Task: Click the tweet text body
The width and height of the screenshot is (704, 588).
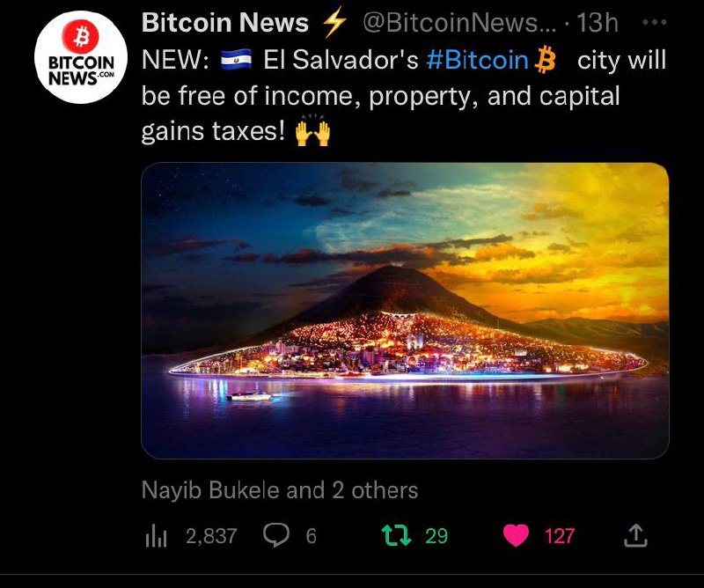Action: point(403,96)
